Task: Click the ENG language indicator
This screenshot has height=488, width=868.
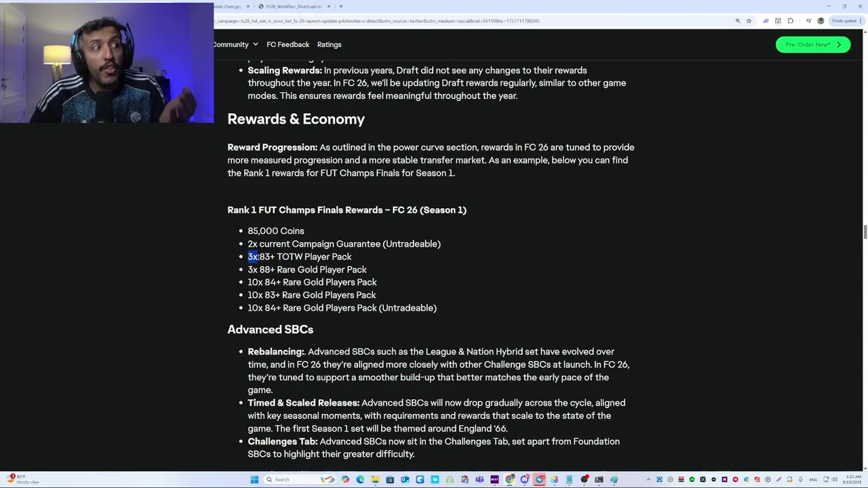Action: pyautogui.click(x=813, y=480)
